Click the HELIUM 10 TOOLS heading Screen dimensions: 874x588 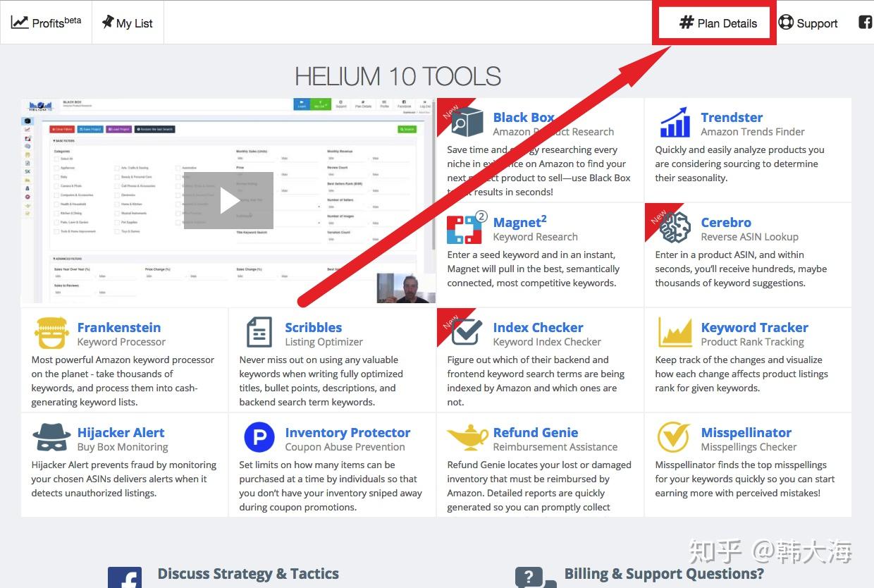[398, 76]
